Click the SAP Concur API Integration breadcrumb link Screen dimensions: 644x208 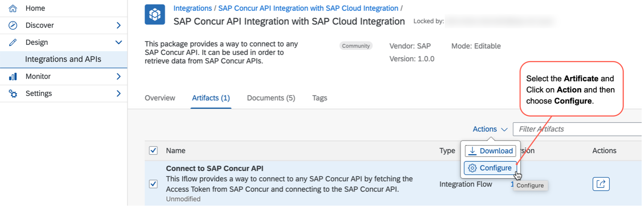point(308,8)
